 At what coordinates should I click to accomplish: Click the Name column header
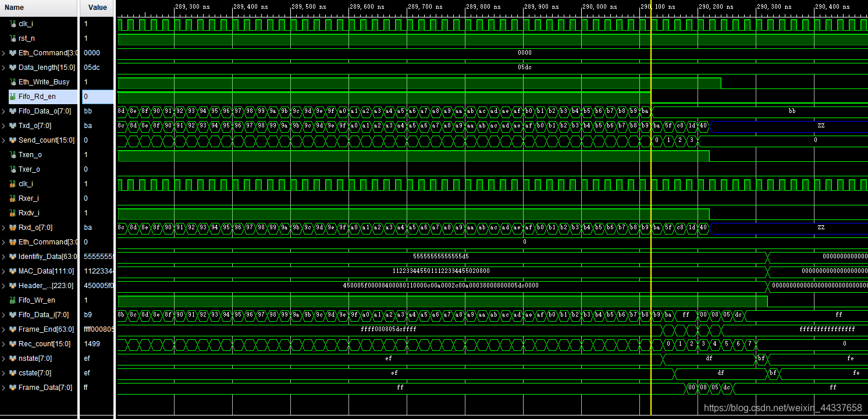(x=39, y=8)
